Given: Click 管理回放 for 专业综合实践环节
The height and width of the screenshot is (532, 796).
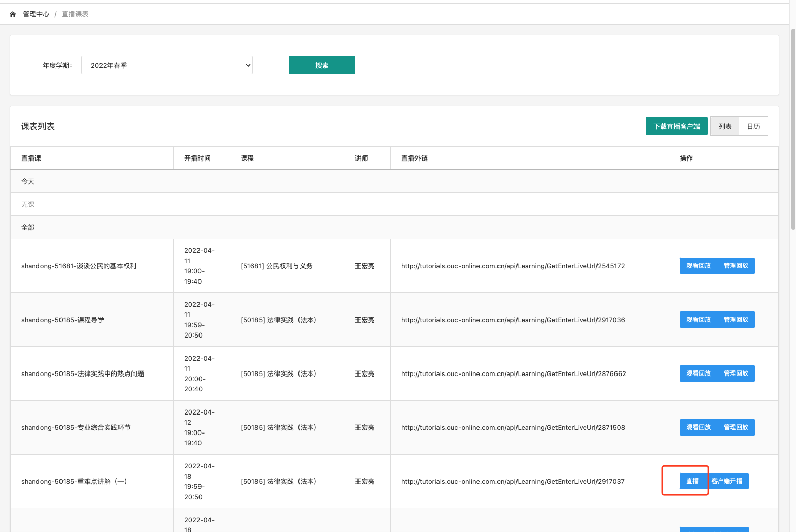Looking at the screenshot, I should tap(736, 427).
